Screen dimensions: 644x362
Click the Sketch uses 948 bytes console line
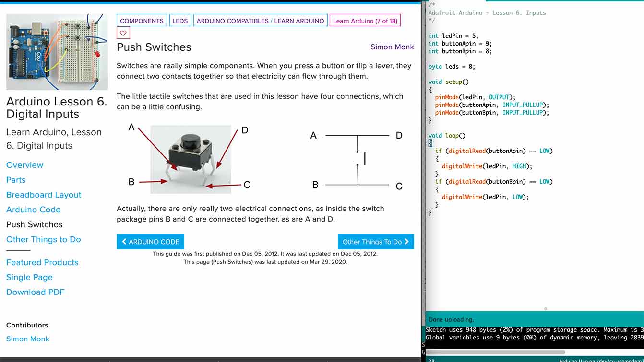click(x=535, y=330)
